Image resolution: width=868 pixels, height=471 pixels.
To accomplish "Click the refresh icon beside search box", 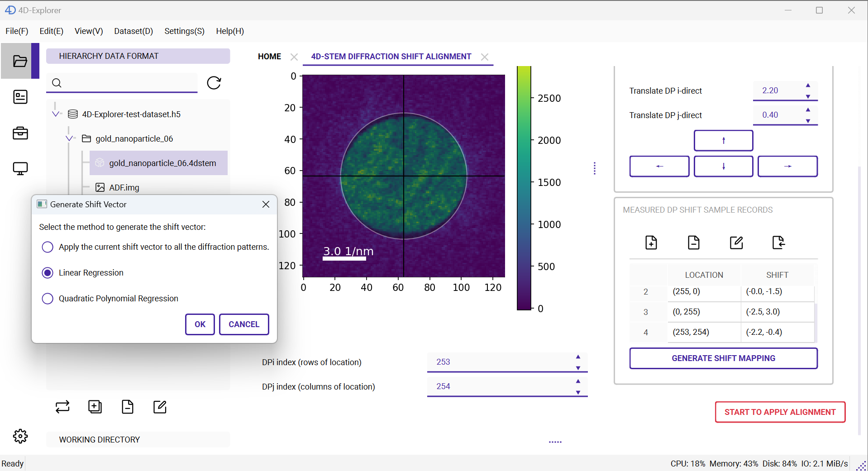I will coord(214,83).
